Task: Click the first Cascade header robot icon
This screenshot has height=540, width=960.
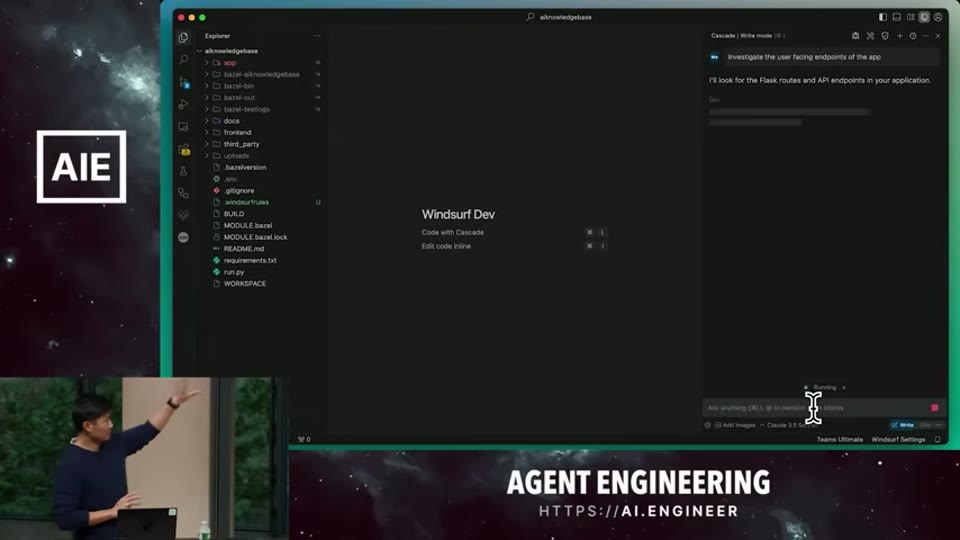Action: (x=855, y=36)
